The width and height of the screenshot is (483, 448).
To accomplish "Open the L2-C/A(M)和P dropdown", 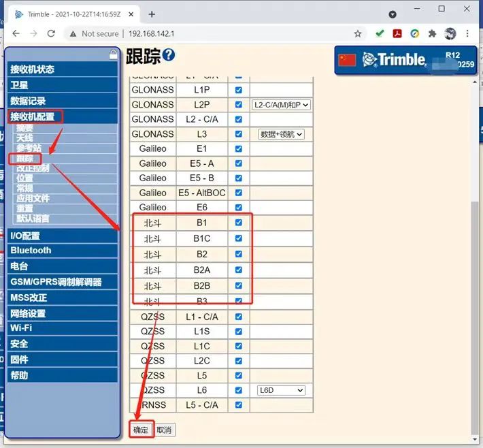I will (281, 105).
